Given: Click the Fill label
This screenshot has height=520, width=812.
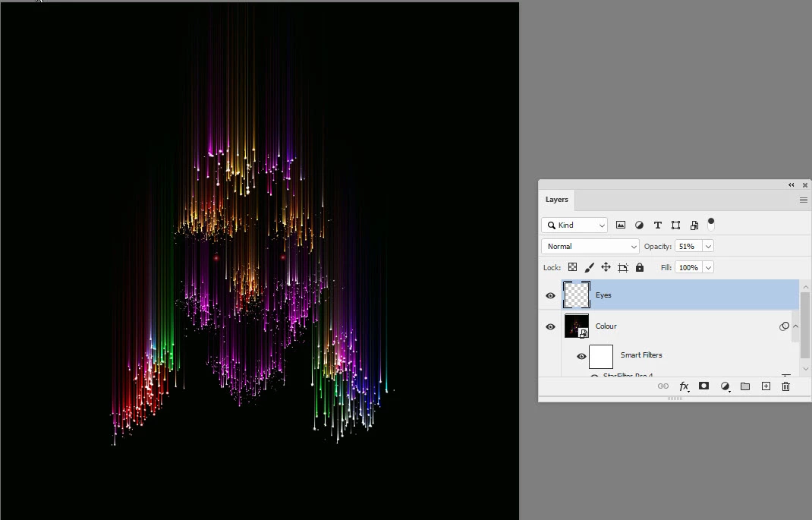Looking at the screenshot, I should pos(666,268).
